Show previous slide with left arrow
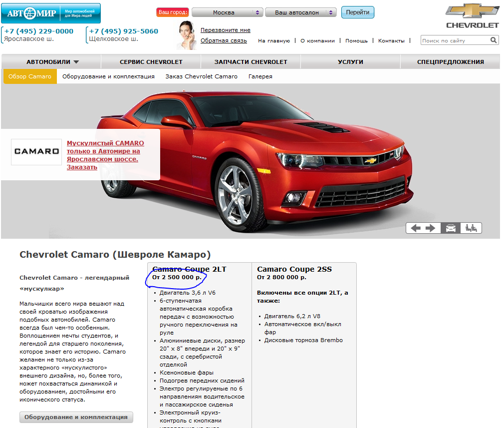The image size is (504, 428). click(x=416, y=228)
